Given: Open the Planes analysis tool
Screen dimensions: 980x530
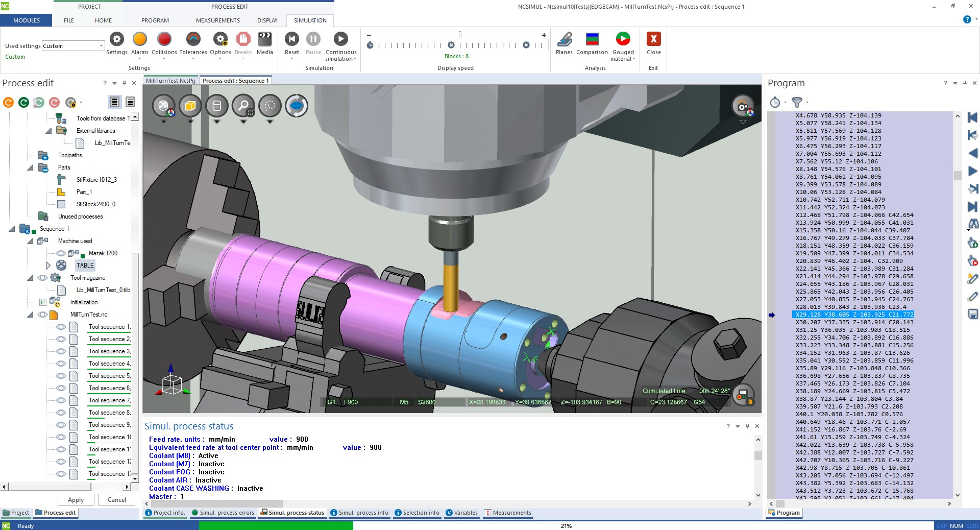Looking at the screenshot, I should [x=564, y=39].
